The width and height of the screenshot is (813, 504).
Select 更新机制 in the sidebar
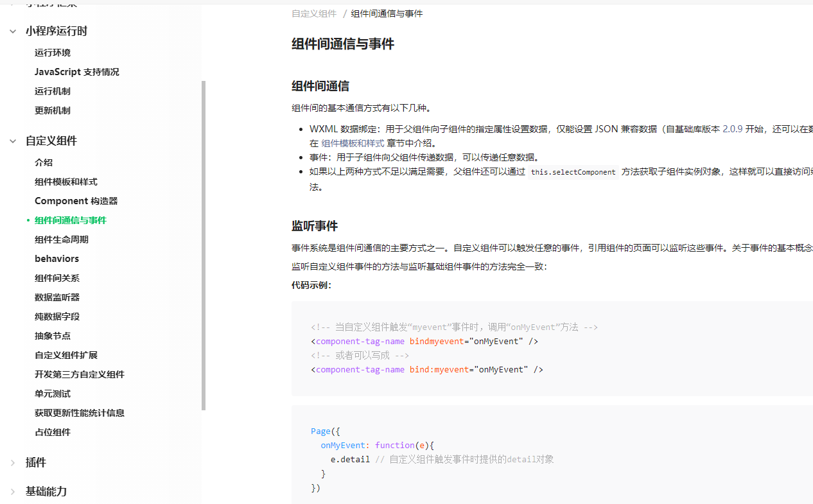[x=53, y=110]
